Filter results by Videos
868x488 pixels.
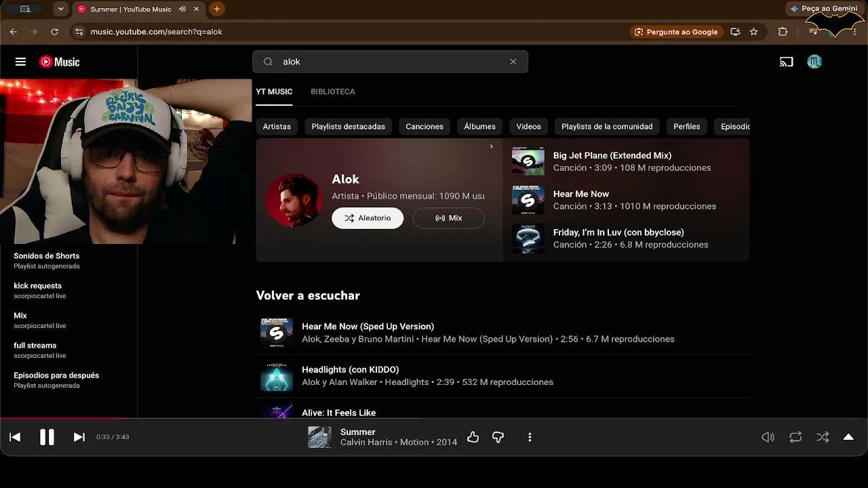[529, 127]
